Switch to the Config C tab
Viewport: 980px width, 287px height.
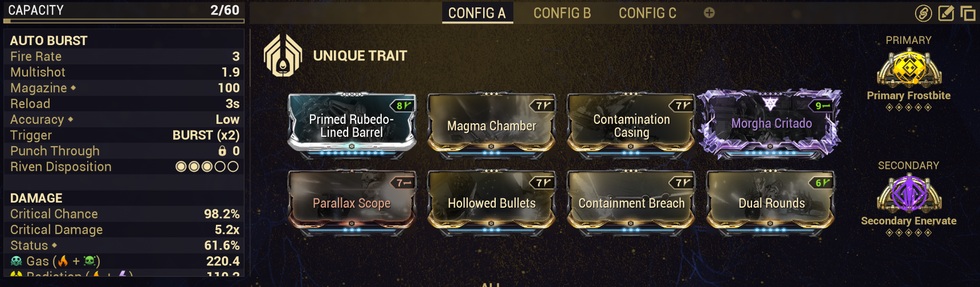(647, 13)
